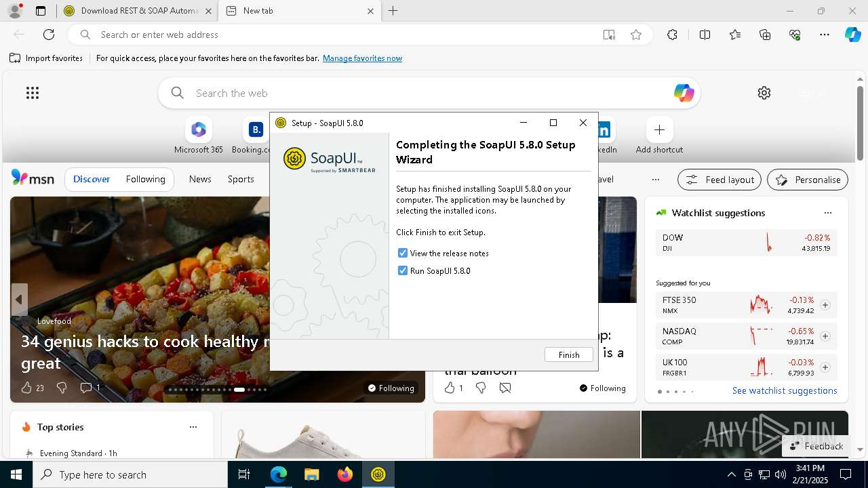The height and width of the screenshot is (488, 868).
Task: Add UK 100 to watchlist
Action: click(825, 367)
